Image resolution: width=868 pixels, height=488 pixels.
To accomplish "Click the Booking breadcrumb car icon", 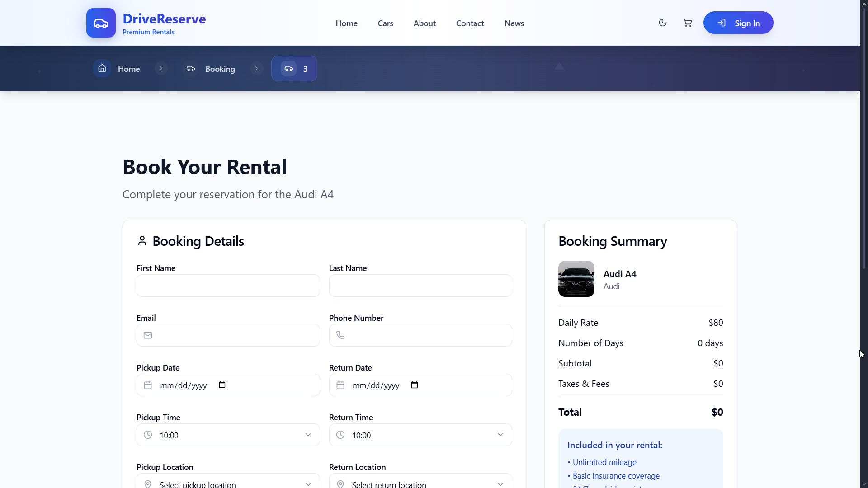I will click(191, 69).
